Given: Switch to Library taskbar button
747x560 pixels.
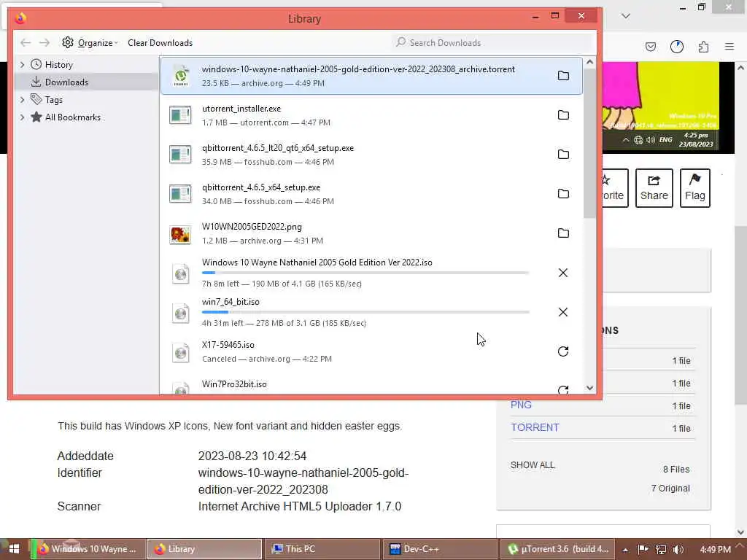Looking at the screenshot, I should pos(204,549).
